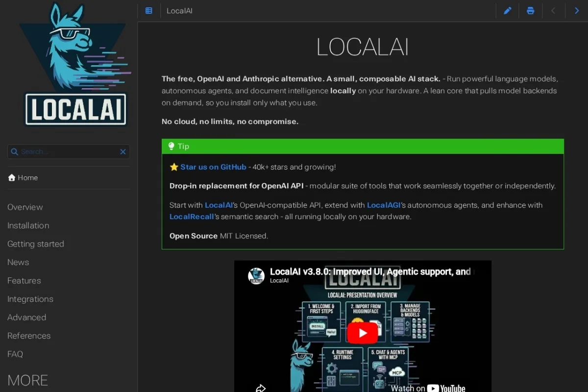The image size is (588, 392).
Task: Open the LocalAGI link
Action: tap(384, 205)
